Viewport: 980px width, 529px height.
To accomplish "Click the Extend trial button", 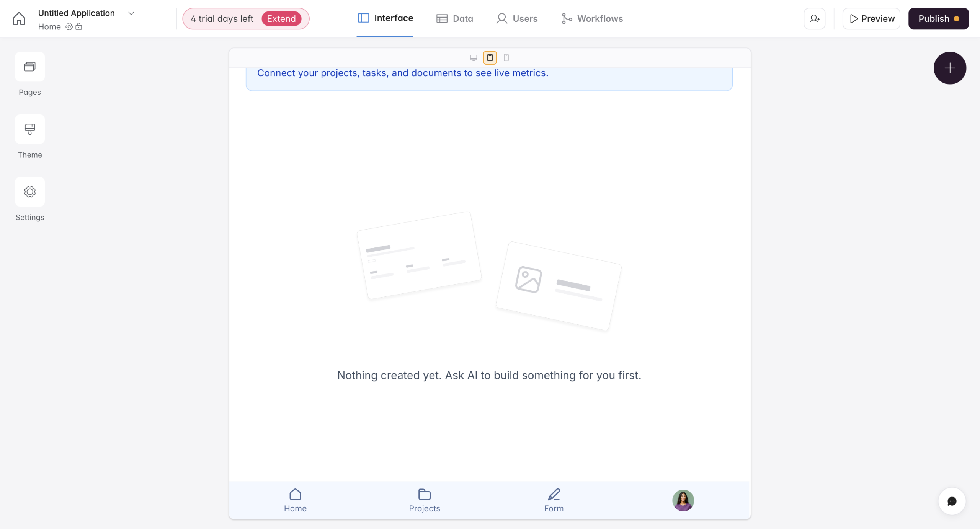I will tap(281, 19).
